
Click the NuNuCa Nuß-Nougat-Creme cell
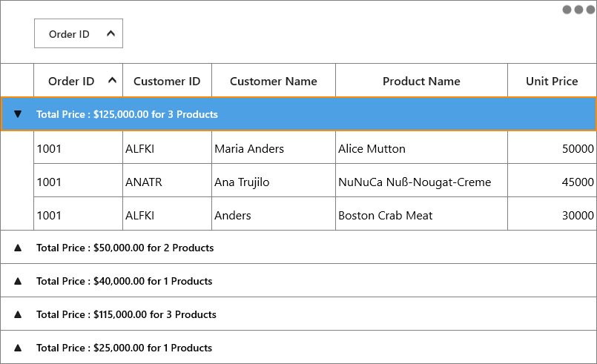(421, 180)
